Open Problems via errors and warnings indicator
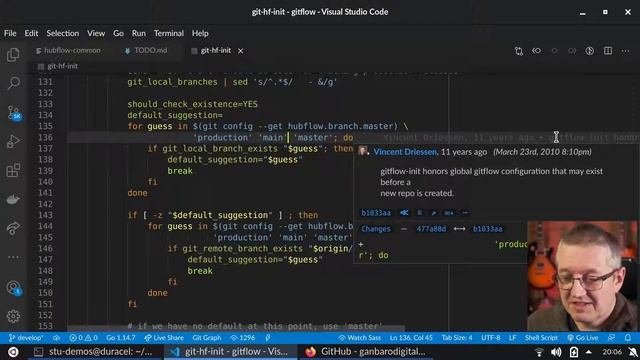 click(83, 338)
